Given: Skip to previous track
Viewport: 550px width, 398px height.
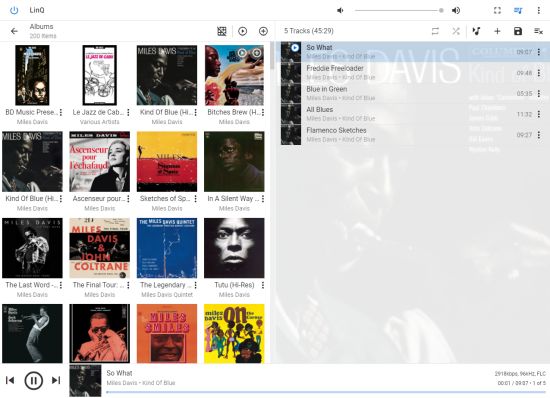Looking at the screenshot, I should pos(10,380).
